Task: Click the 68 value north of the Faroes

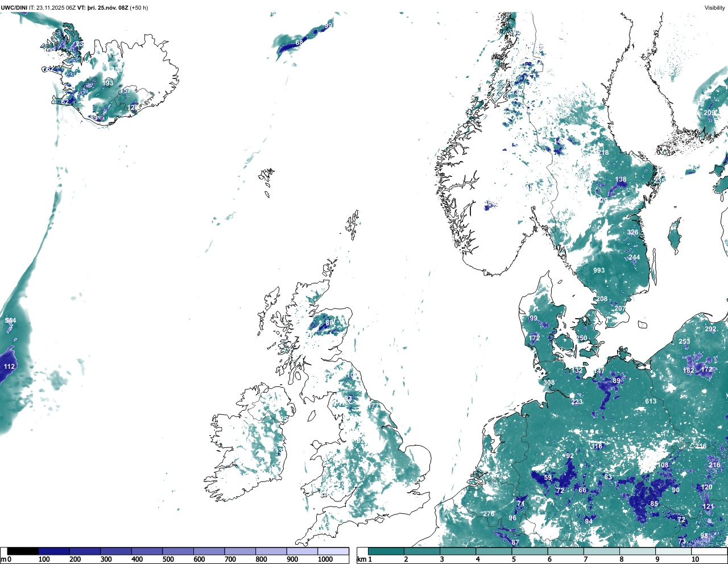Action: [299, 43]
